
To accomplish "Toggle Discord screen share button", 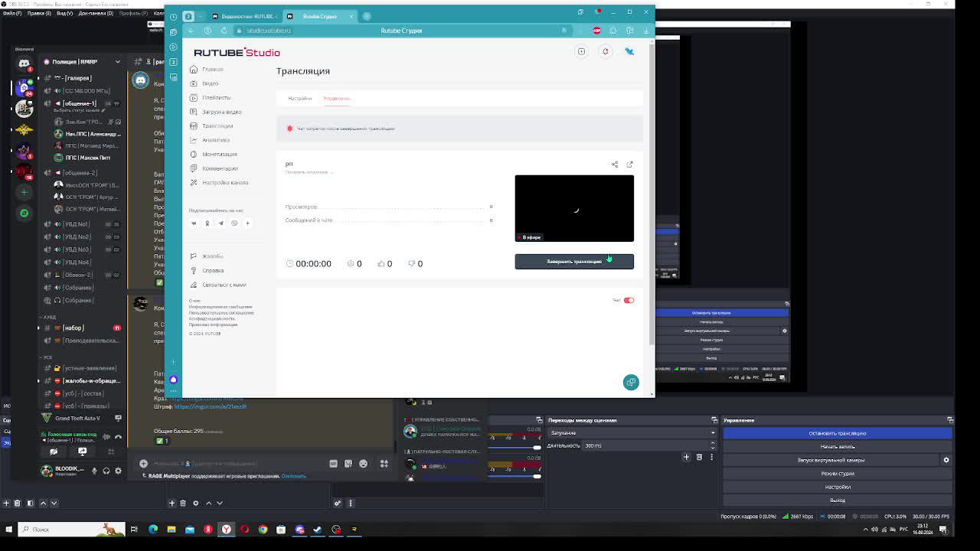I will (x=82, y=452).
